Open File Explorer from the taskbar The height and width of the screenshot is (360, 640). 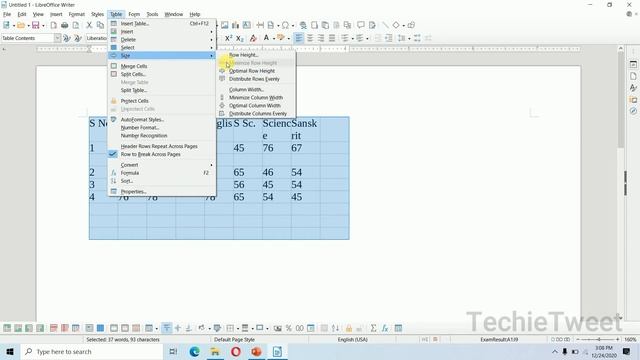(215, 351)
